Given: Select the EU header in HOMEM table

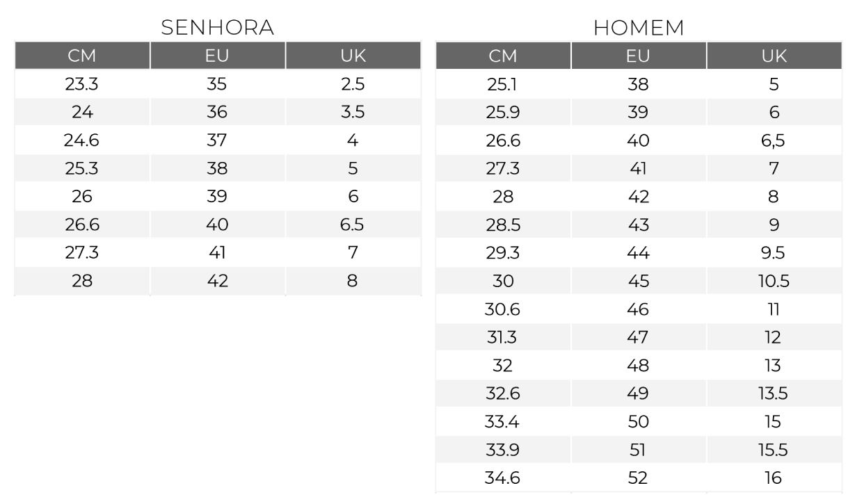Looking at the screenshot, I should pos(638,56).
